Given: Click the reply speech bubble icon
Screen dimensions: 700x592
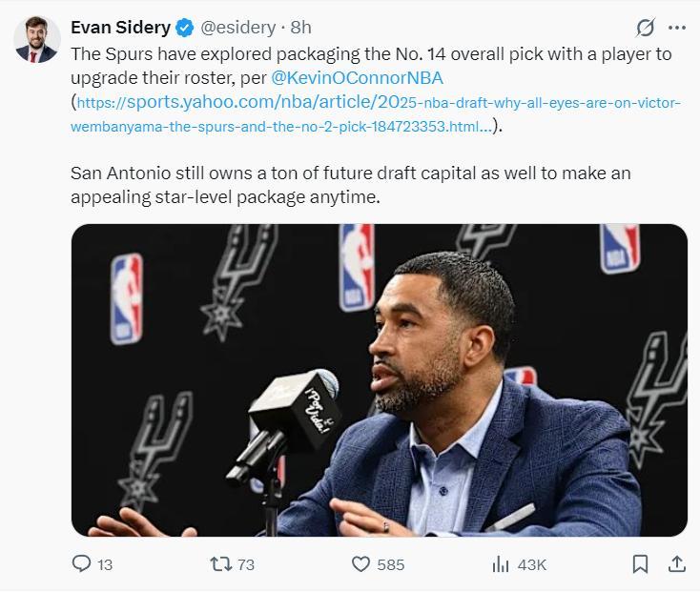Looking at the screenshot, I should (x=82, y=564).
